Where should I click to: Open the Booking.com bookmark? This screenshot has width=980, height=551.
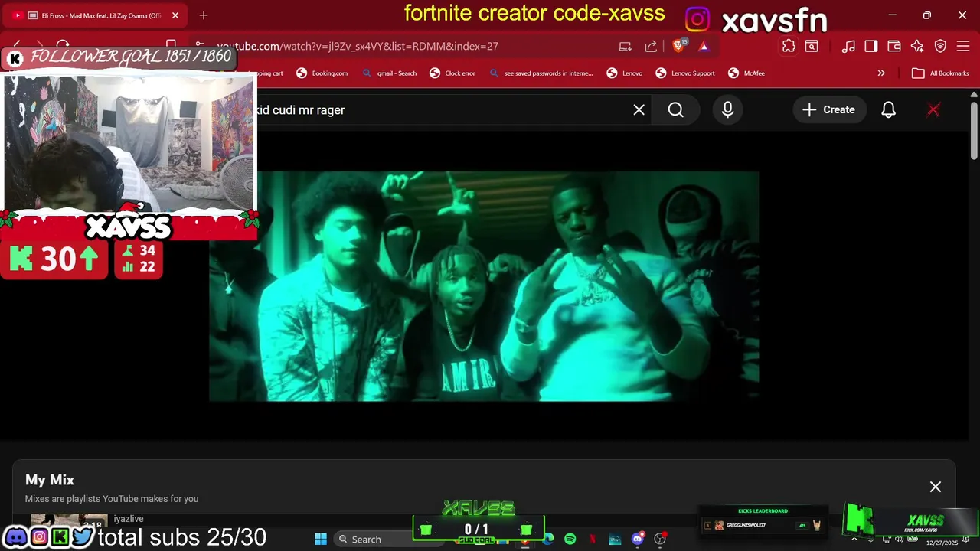(322, 73)
